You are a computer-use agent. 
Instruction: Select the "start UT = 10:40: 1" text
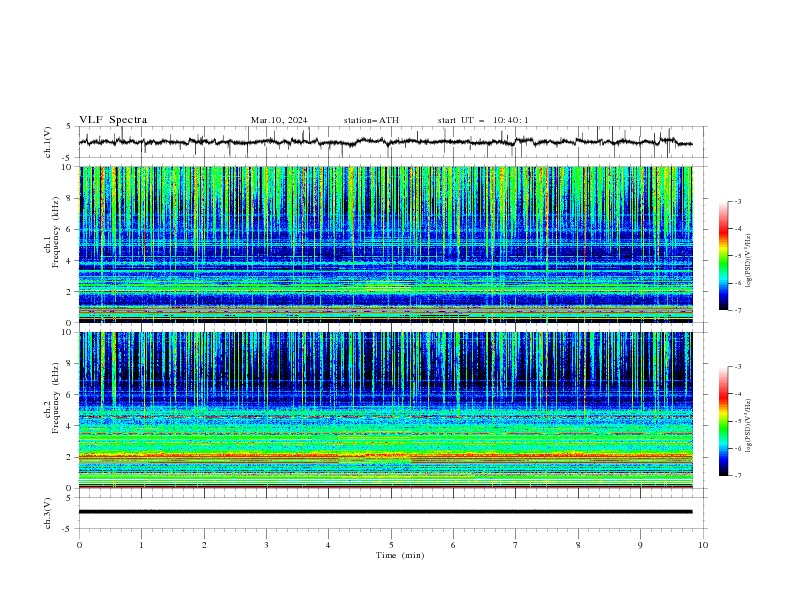coord(483,120)
